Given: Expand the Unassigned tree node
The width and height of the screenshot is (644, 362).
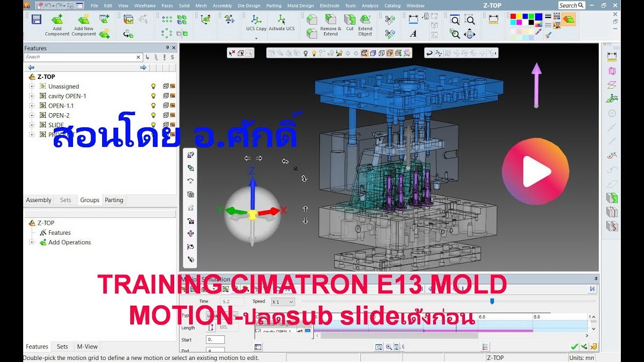Looking at the screenshot, I should pyautogui.click(x=32, y=86).
